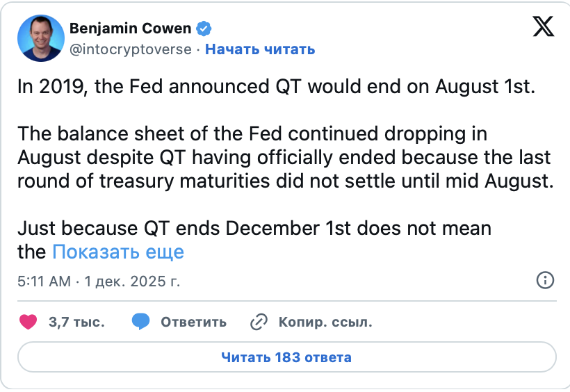Like the post with the heart icon
Screen dimensions: 570x392
(28, 322)
